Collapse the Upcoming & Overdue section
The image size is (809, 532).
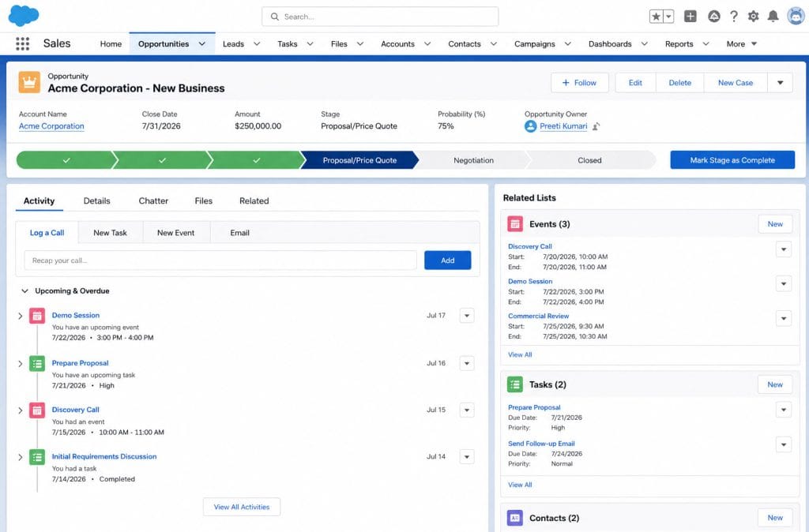tap(24, 290)
